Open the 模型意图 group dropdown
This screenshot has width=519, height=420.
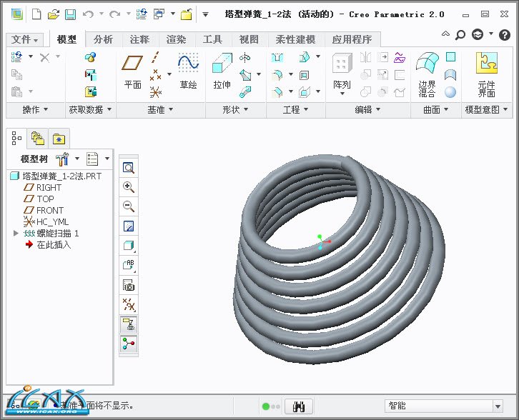tap(487, 109)
